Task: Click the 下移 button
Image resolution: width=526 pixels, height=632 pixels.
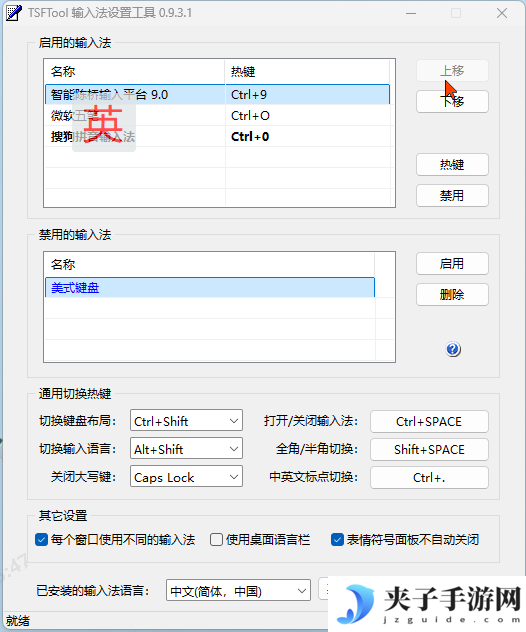Action: 452,102
